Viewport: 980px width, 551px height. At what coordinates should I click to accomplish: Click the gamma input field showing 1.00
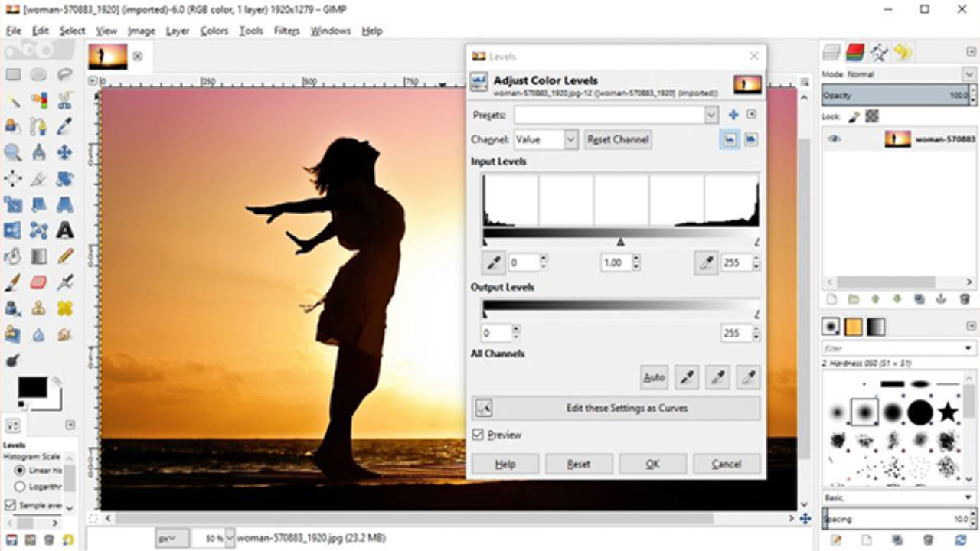615,262
